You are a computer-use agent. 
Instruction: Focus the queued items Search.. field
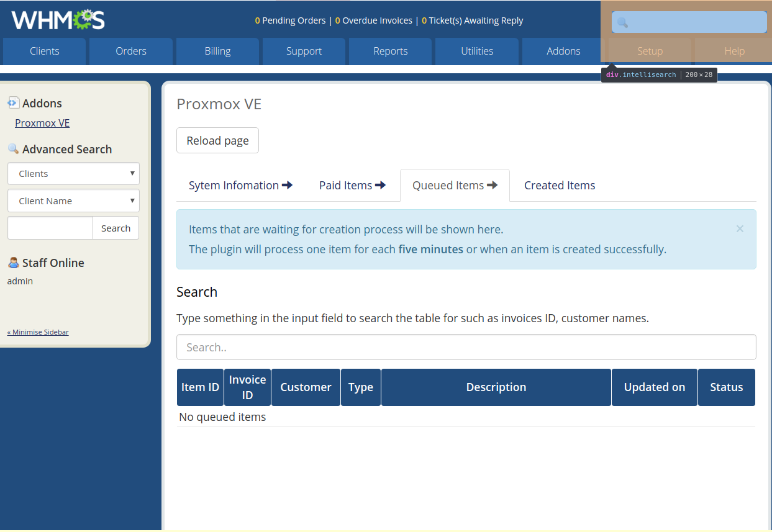point(466,347)
